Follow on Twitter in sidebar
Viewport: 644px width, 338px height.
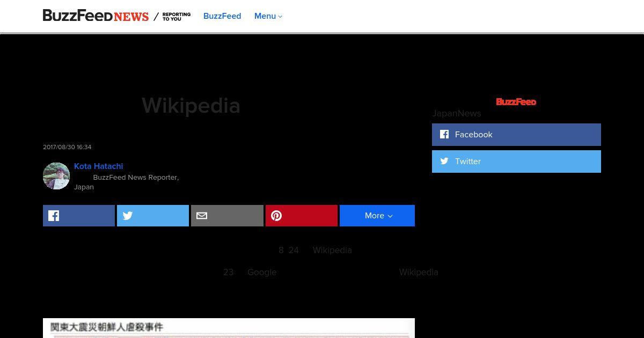pos(516,161)
